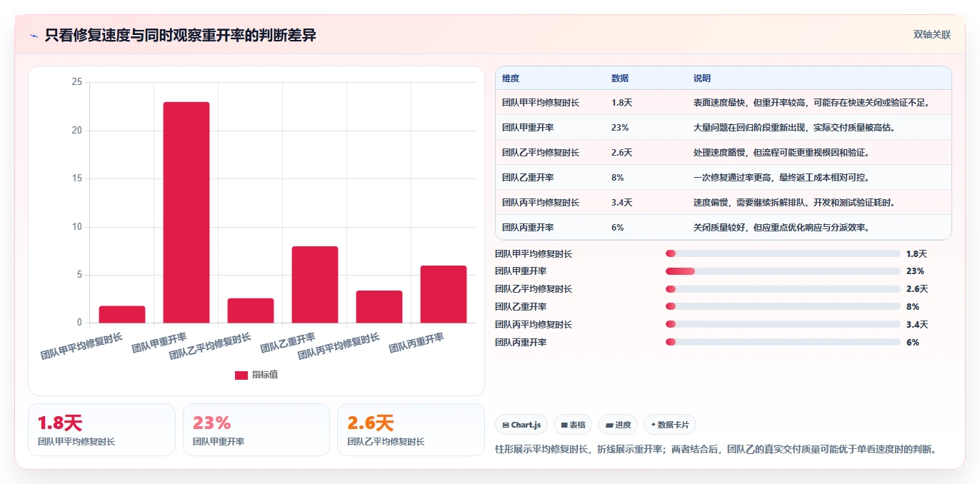Click the 团队乙重开率 bar in chart
The width and height of the screenshot is (980, 484).
315,285
